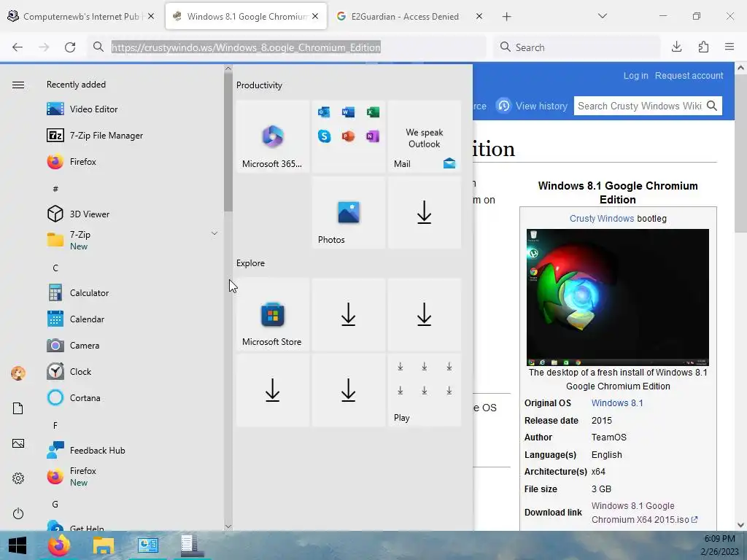The height and width of the screenshot is (560, 747).
Task: Click the Excel icon in Office tile
Action: coord(373,112)
